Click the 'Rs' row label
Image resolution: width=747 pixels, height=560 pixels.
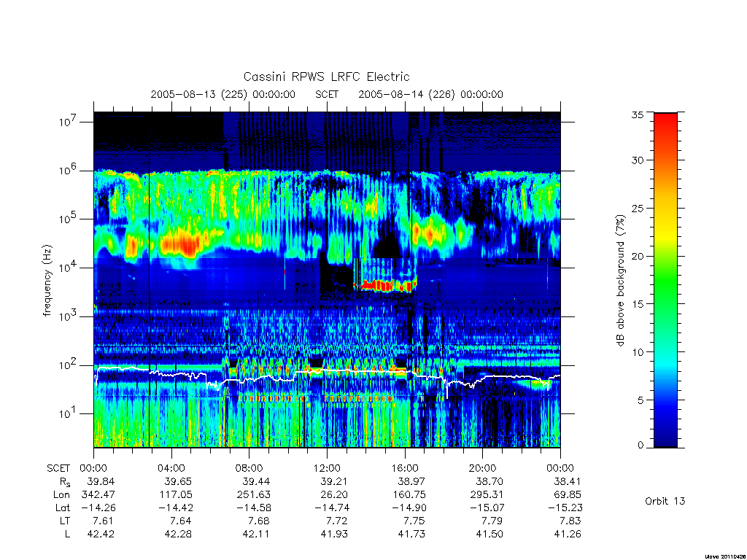click(65, 483)
